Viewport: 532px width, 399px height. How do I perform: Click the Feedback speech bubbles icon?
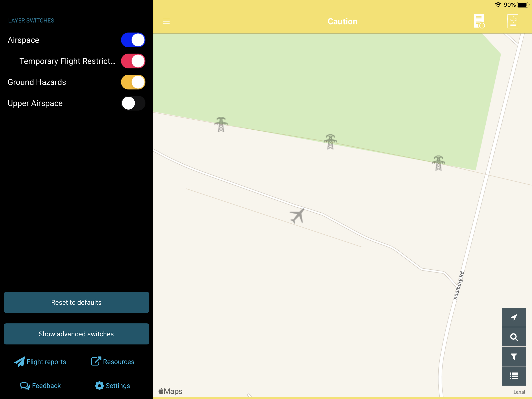tap(25, 386)
